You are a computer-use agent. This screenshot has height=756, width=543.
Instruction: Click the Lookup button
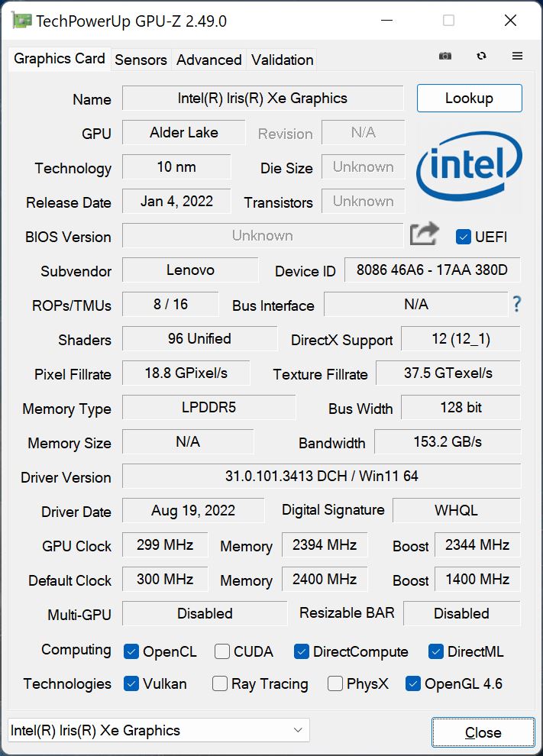point(469,99)
